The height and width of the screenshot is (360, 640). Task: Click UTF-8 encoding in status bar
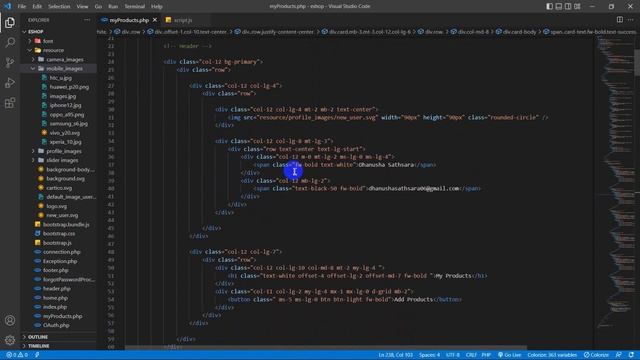tap(453, 355)
